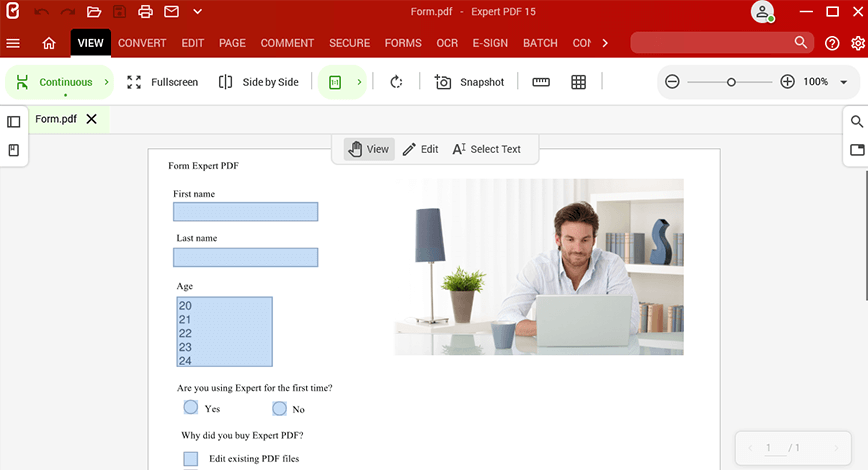Print the document with printer icon
The width and height of the screenshot is (868, 470).
tap(145, 12)
